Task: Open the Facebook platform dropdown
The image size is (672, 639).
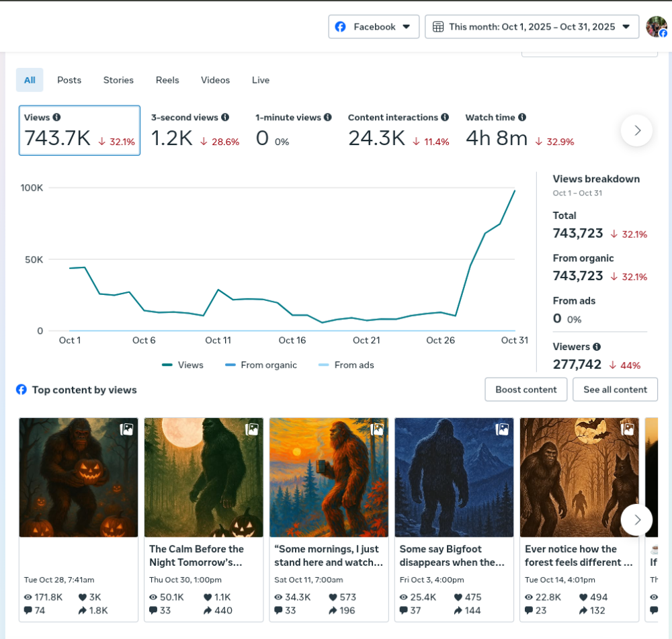Action: pyautogui.click(x=374, y=27)
